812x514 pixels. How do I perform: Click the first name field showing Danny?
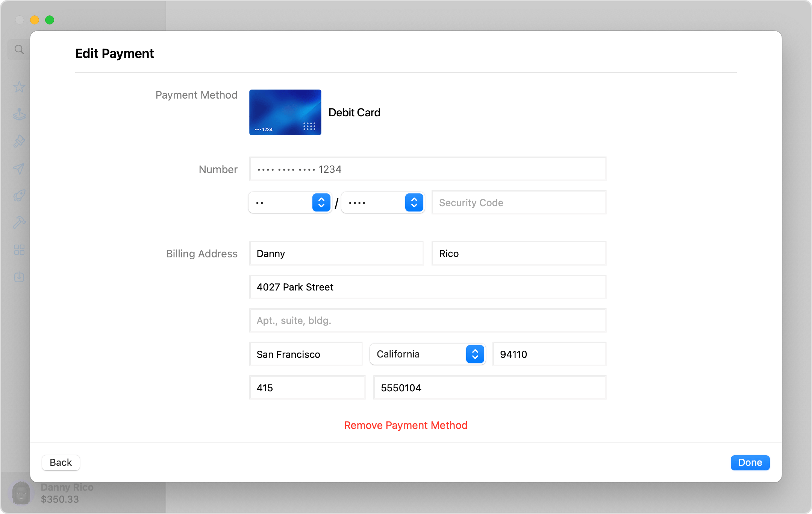click(336, 254)
